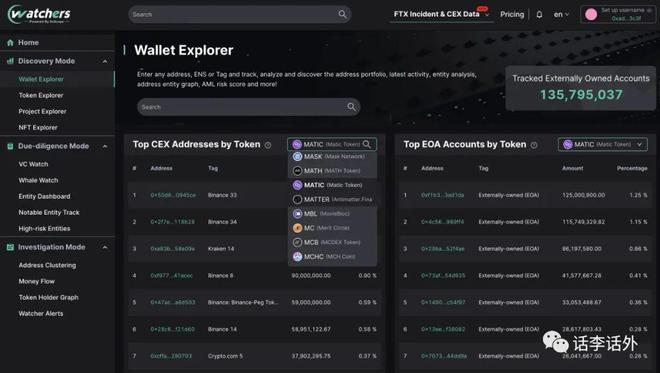The height and width of the screenshot is (373, 660).
Task: Collapse the Due-diligence Mode section
Action: (105, 147)
